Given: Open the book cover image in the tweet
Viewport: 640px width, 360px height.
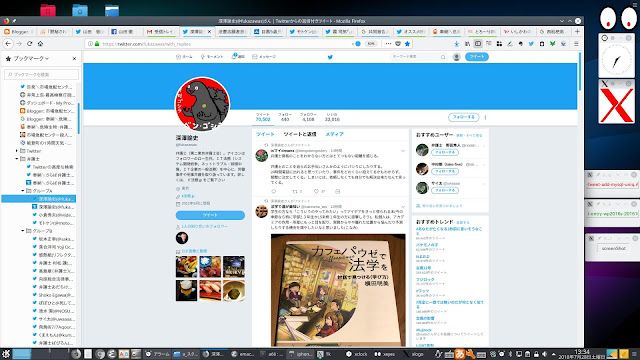Looking at the screenshot, I should pos(338,290).
